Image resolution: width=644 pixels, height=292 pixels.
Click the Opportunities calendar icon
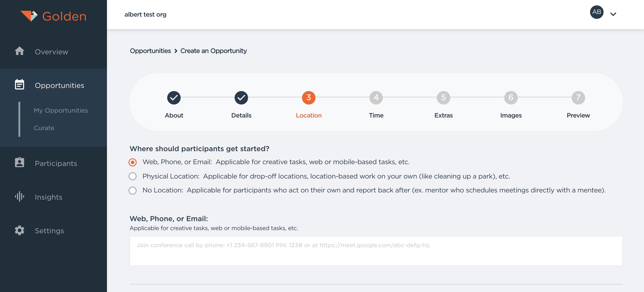point(20,85)
